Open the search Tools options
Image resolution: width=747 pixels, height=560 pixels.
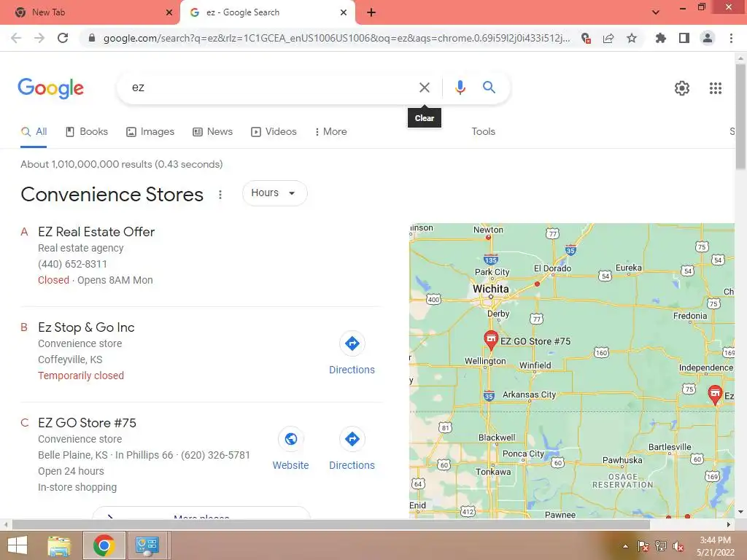[x=483, y=131]
